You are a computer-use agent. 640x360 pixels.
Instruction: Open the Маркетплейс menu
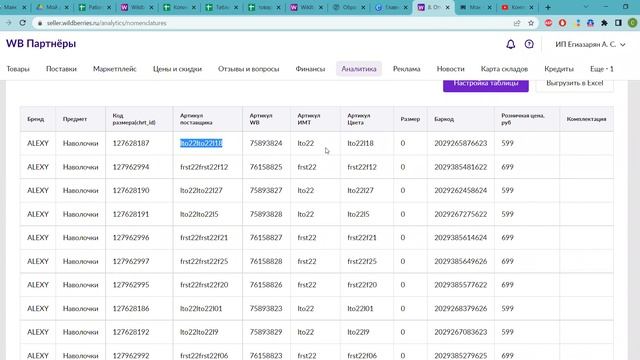click(114, 69)
